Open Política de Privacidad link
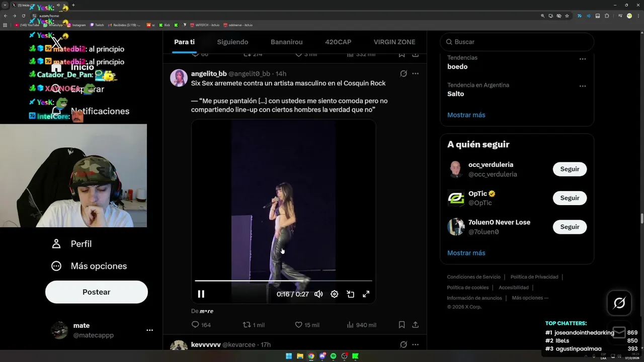644x362 pixels. point(534,277)
